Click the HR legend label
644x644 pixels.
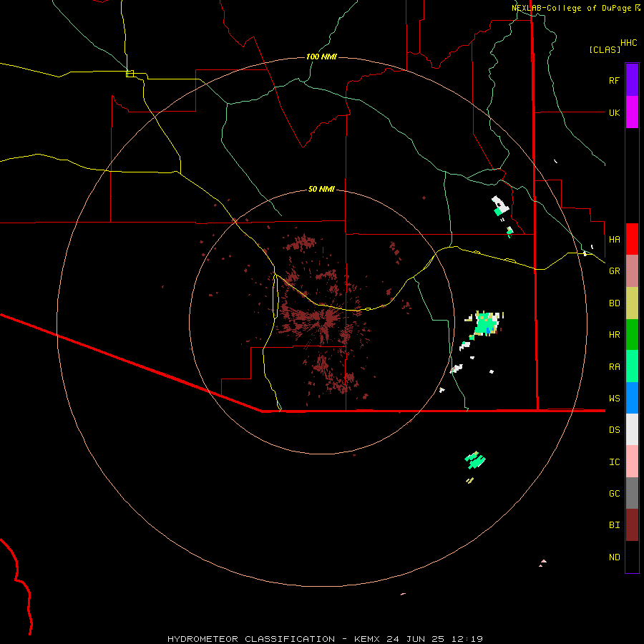point(614,335)
